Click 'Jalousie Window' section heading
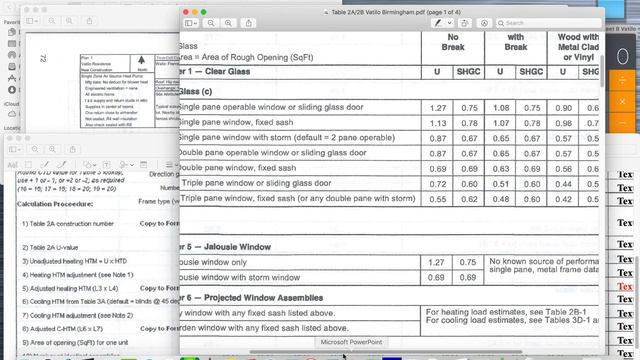This screenshot has width=640, height=360. tap(237, 247)
